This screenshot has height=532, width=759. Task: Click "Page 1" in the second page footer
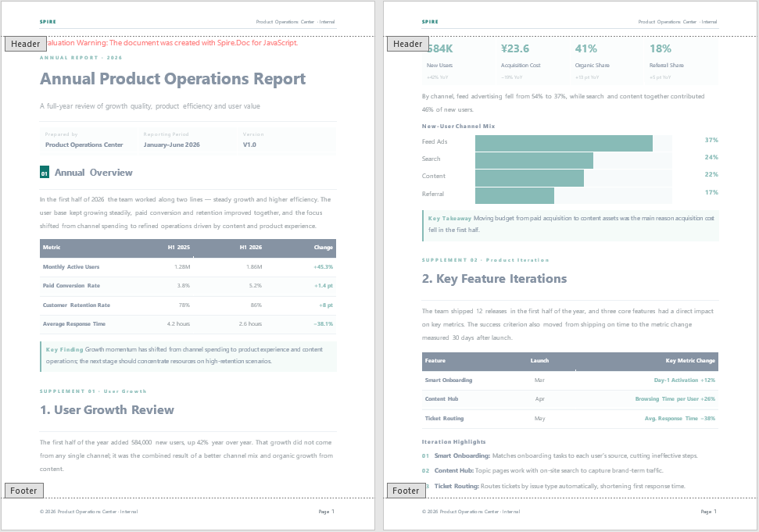click(x=709, y=511)
